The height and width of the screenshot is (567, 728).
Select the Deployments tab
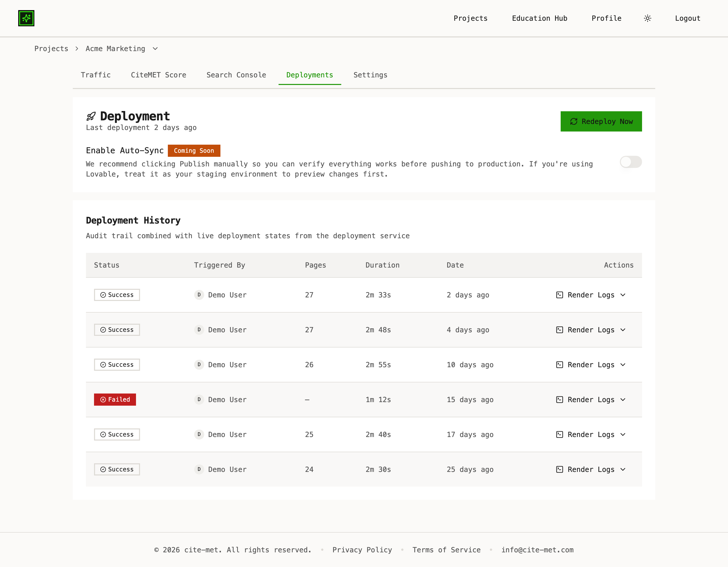coord(310,75)
